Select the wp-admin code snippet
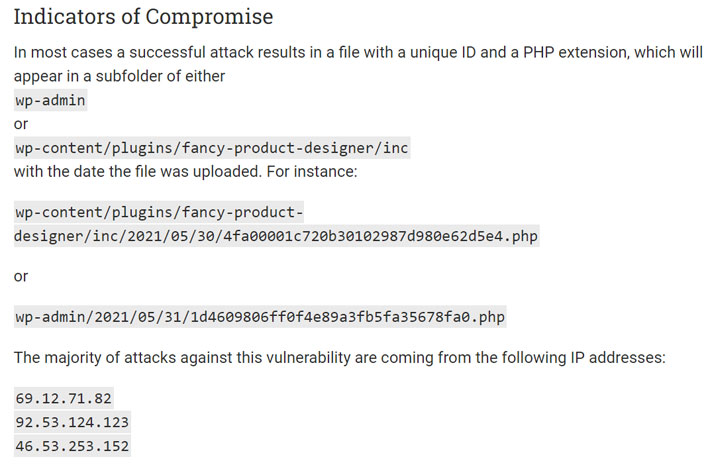The image size is (728, 466). pos(51,100)
